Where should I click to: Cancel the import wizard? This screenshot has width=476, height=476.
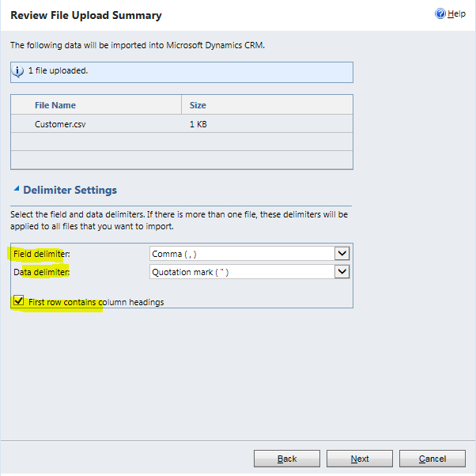[433, 459]
